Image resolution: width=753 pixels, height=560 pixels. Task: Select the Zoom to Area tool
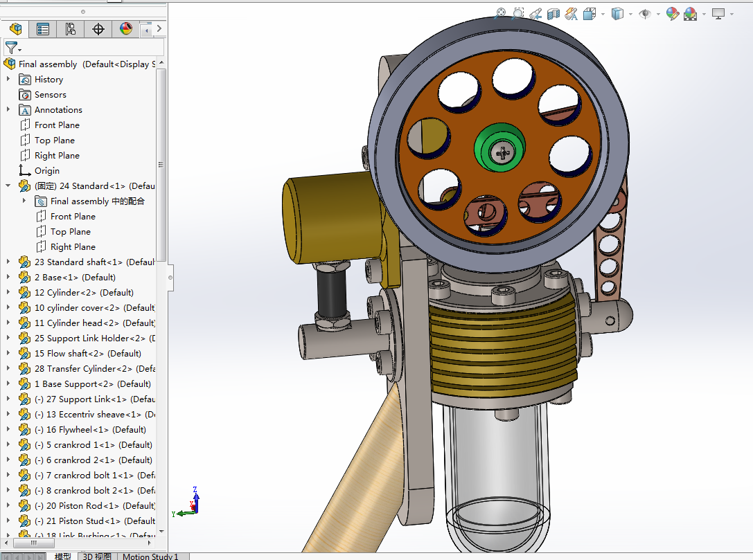[518, 13]
